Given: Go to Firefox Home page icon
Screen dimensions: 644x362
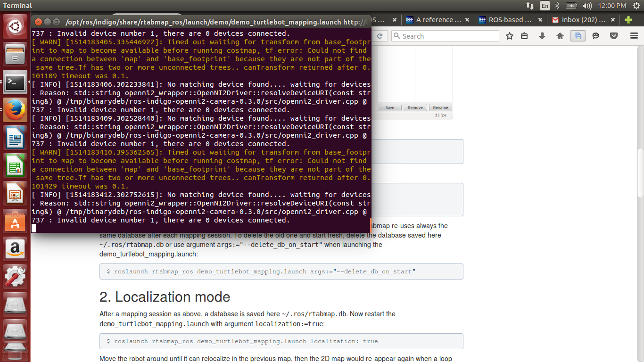Looking at the screenshot, I should tap(560, 36).
